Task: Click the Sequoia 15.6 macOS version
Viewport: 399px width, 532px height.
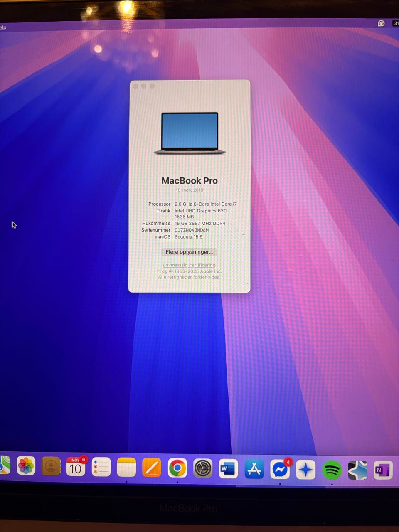Action: 188,237
